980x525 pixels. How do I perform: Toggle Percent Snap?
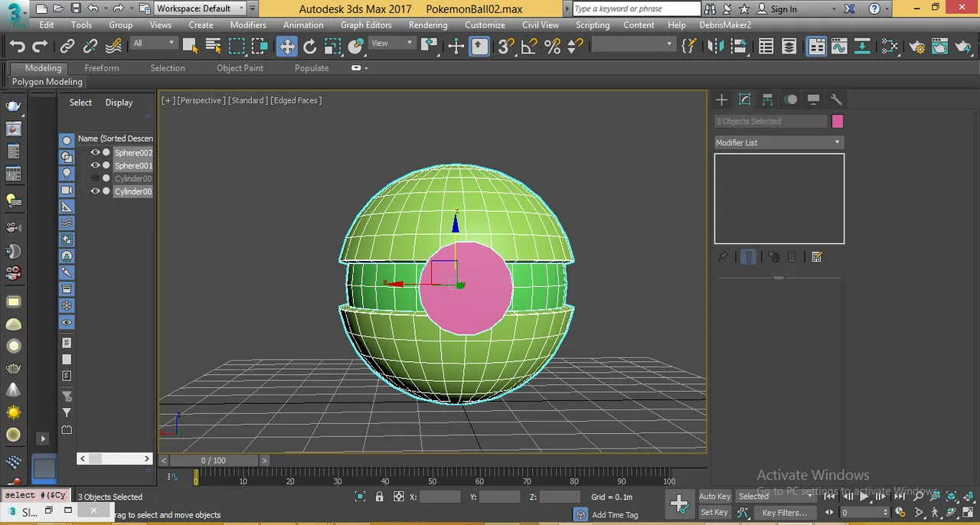click(552, 47)
